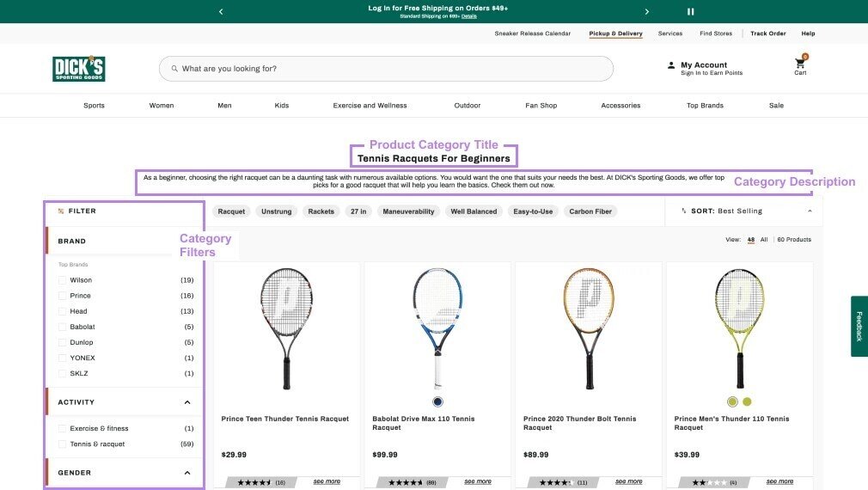View 48 products per page

(750, 240)
